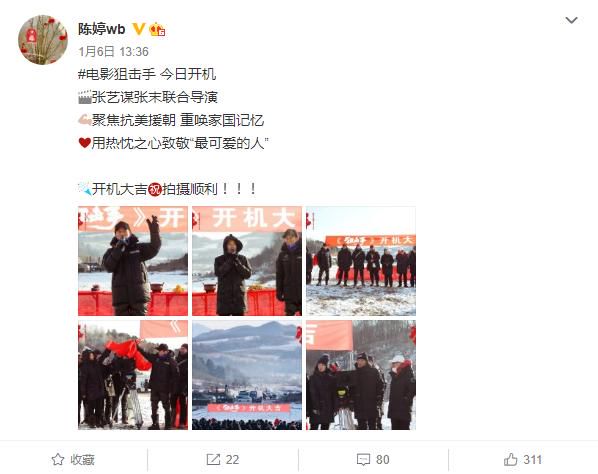Open the snowy mountain landscape photo
Screen dimensions: 598x474
pyautogui.click(x=247, y=375)
